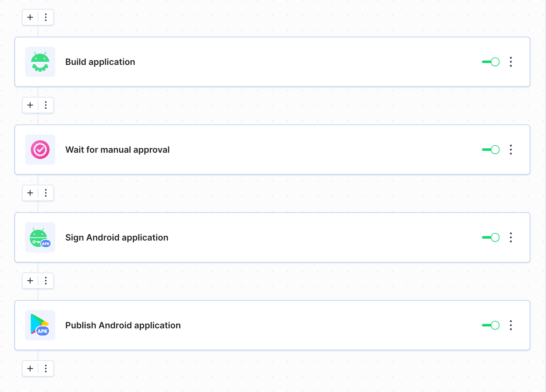Select the Build application step card

[220, 62]
